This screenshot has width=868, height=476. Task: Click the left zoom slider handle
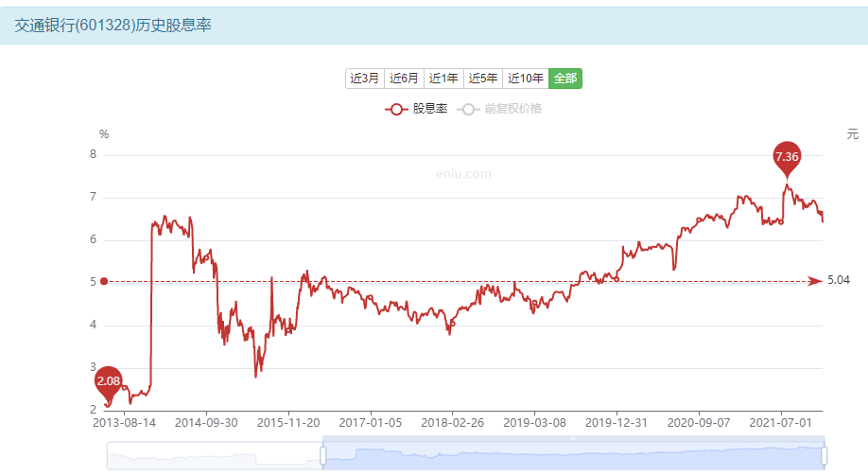[x=323, y=455]
